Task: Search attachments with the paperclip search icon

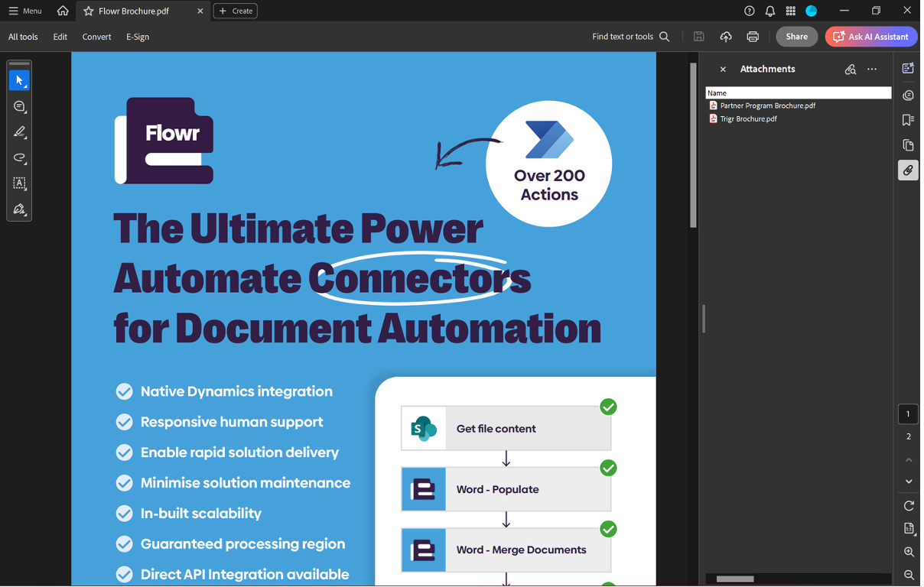Action: click(850, 70)
